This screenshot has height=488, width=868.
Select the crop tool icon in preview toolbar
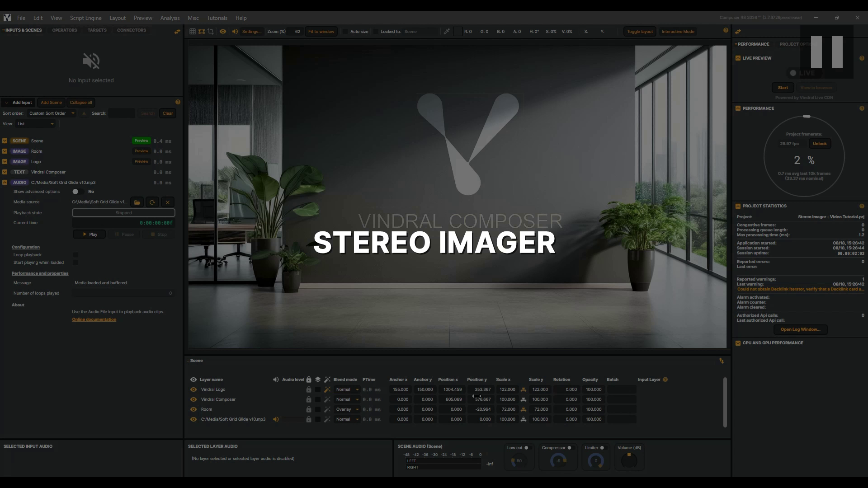[x=211, y=32]
